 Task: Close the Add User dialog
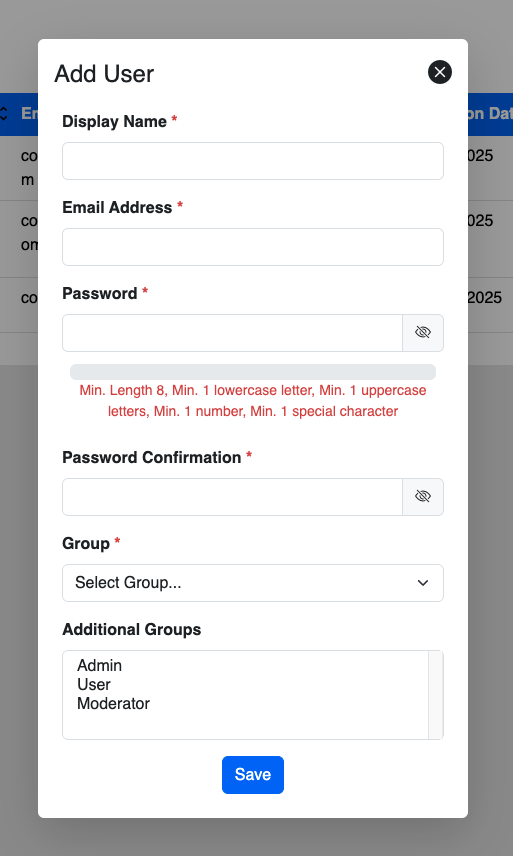click(x=439, y=72)
